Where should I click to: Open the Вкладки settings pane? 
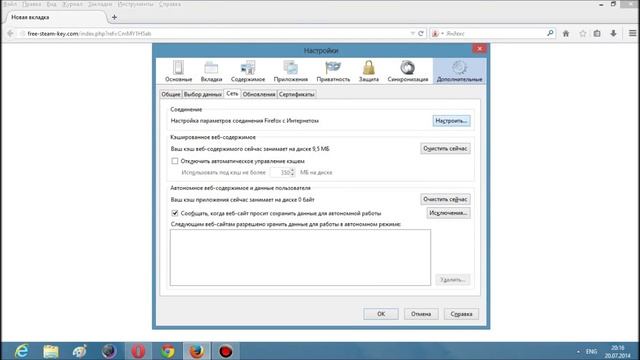tap(211, 71)
